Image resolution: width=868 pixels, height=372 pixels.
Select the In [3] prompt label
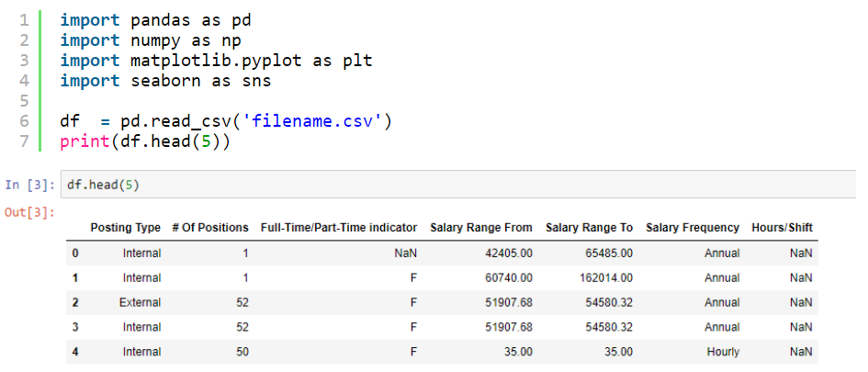point(30,185)
